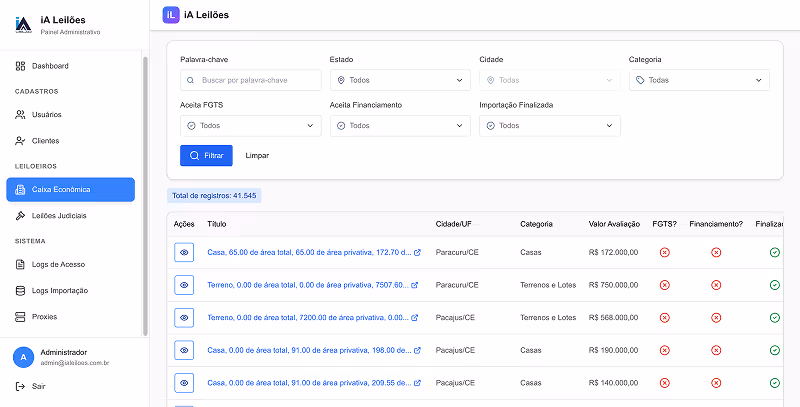The width and height of the screenshot is (800, 407).
Task: Click Financiamento red X for R$ 172.000,00 row
Action: [716, 252]
